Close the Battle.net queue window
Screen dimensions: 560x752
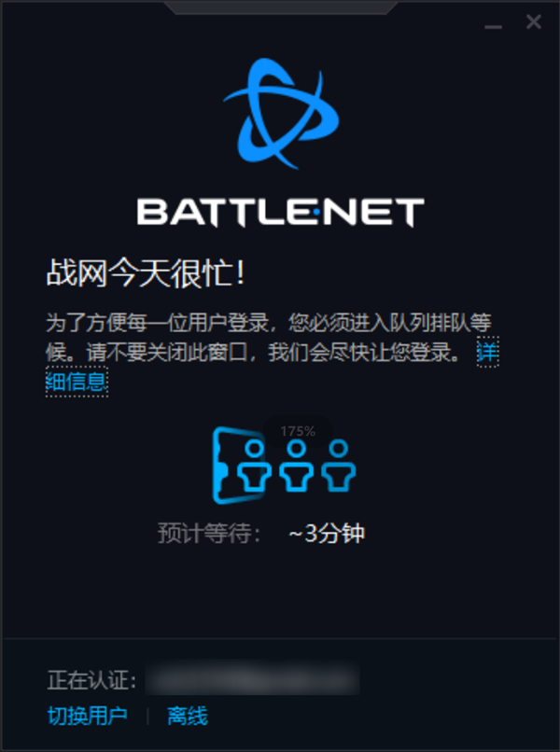534,21
